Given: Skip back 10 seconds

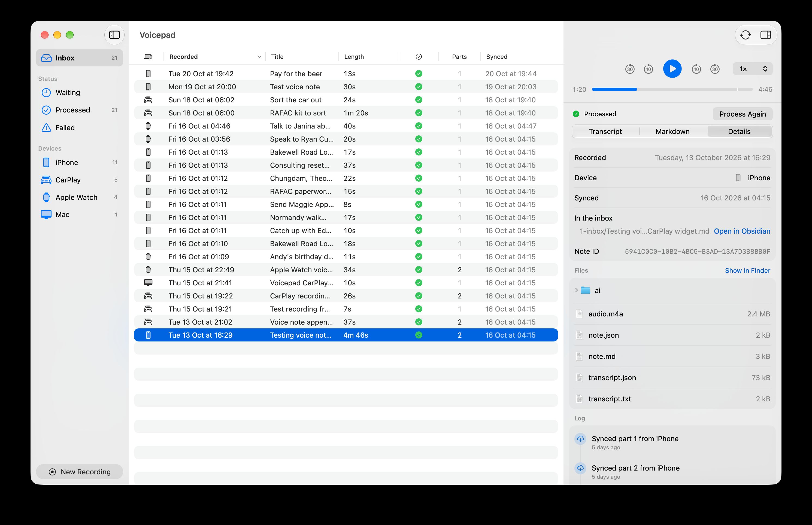Looking at the screenshot, I should point(648,69).
